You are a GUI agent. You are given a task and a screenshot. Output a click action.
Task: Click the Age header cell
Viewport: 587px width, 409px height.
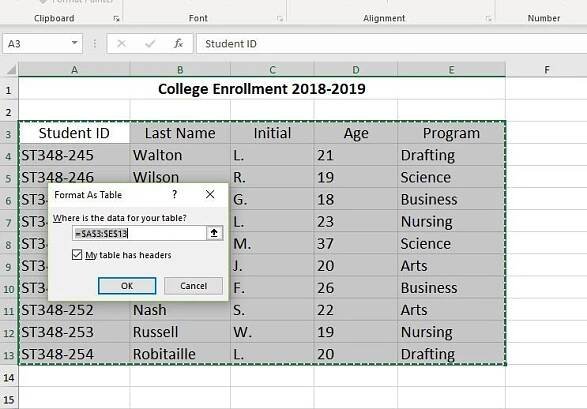coord(356,133)
